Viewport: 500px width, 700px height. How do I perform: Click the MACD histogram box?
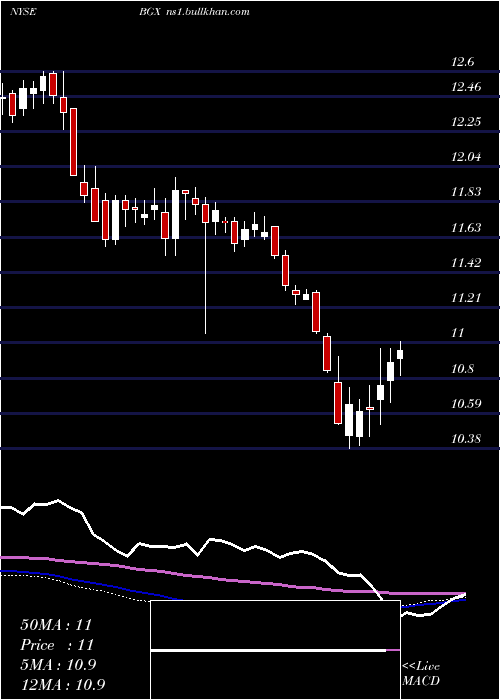(x=275, y=650)
